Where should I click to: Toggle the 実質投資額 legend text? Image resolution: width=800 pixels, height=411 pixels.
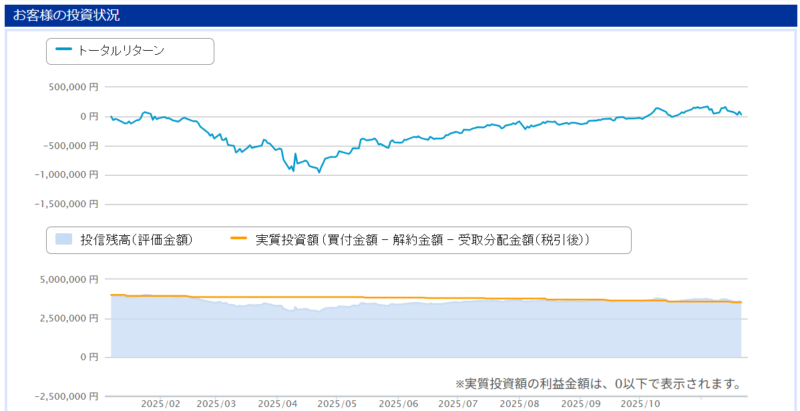pos(422,240)
